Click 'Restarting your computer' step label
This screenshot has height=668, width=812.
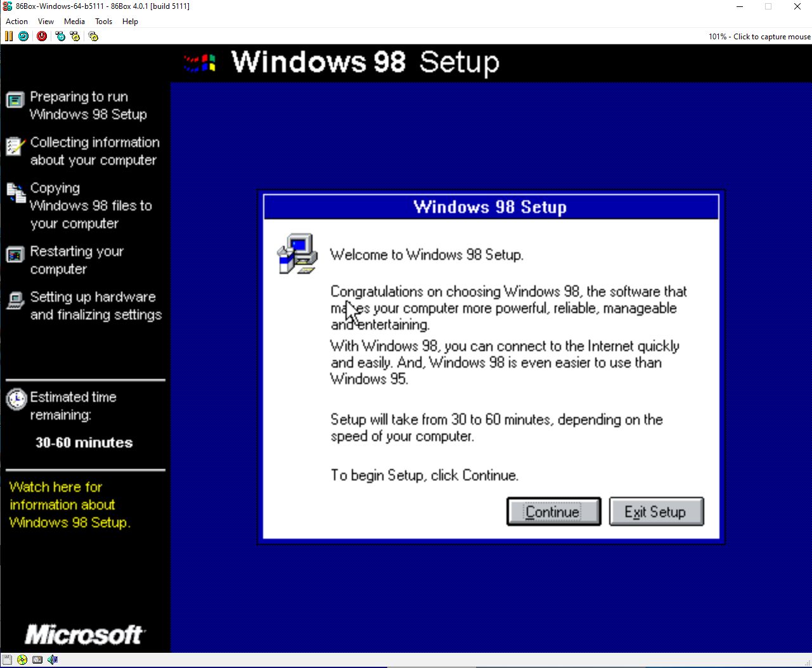(77, 260)
